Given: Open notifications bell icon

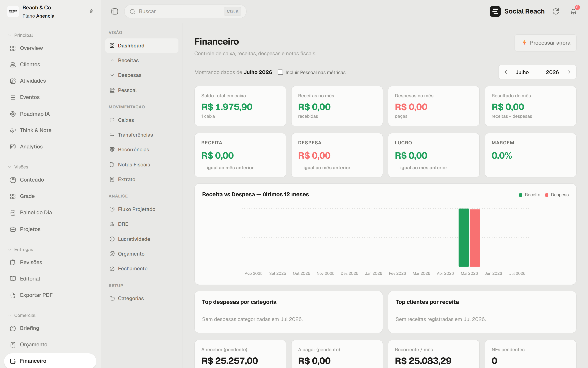Looking at the screenshot, I should point(574,11).
